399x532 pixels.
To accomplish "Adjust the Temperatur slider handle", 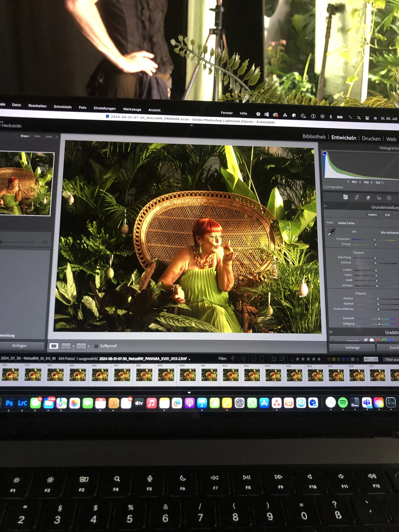I will (374, 240).
